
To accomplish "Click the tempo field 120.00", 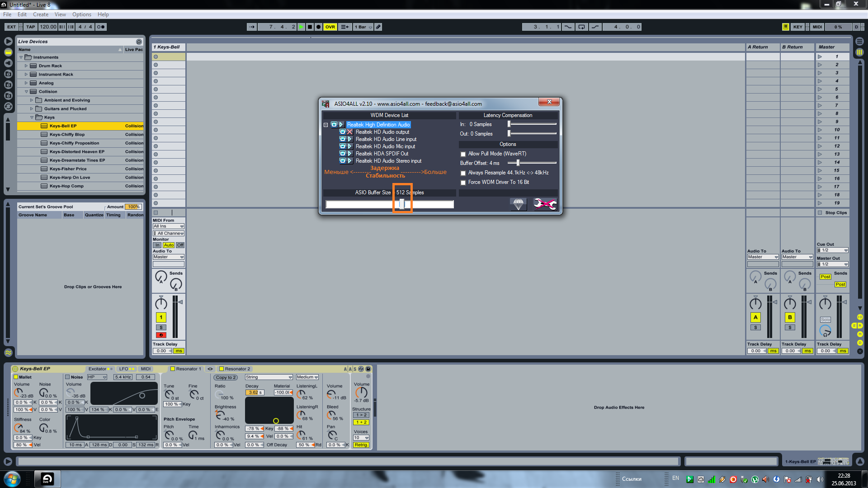I will point(48,27).
